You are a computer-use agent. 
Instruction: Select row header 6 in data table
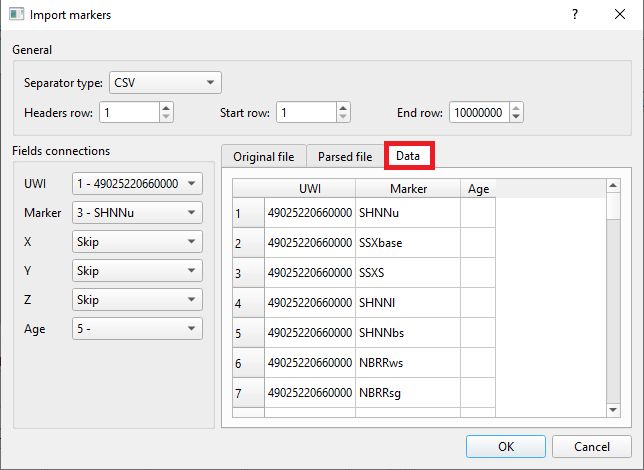point(248,363)
